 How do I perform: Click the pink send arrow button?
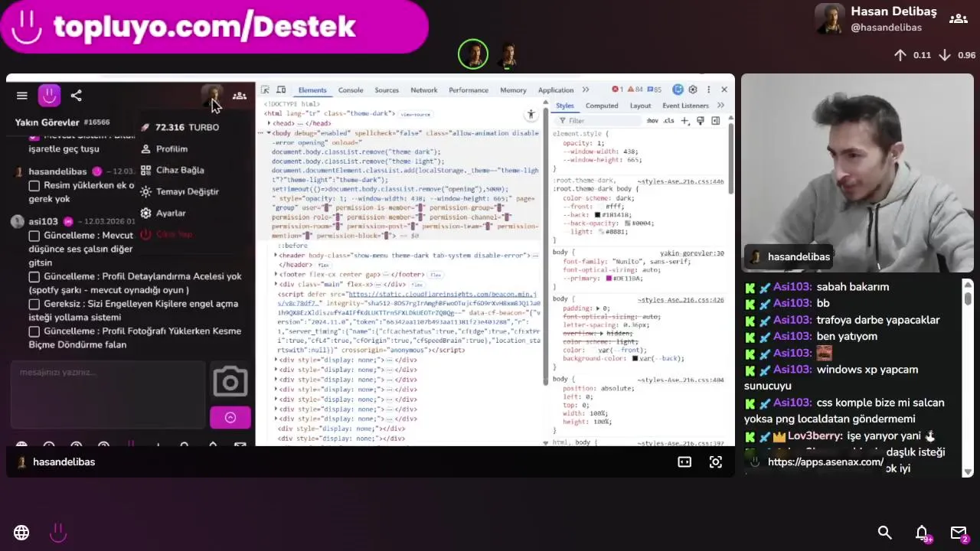point(230,417)
